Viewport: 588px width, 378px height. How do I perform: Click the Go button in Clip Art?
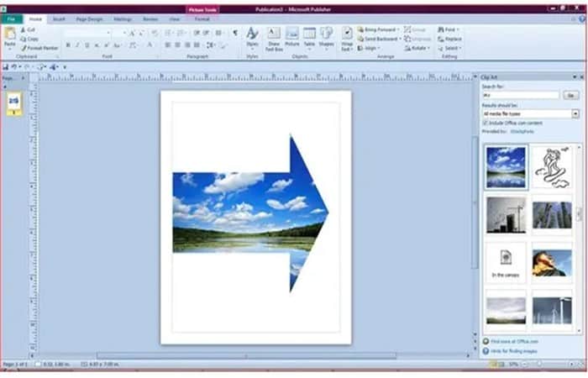pyautogui.click(x=570, y=95)
